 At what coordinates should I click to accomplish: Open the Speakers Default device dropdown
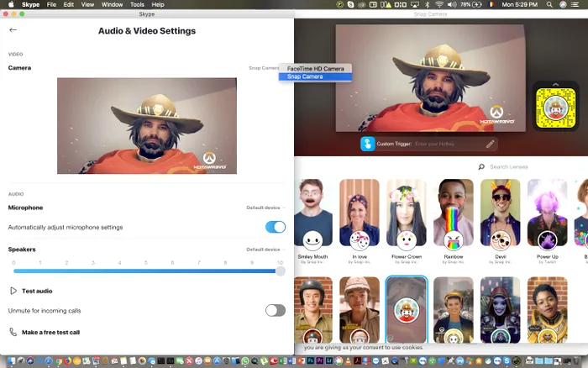(x=265, y=250)
